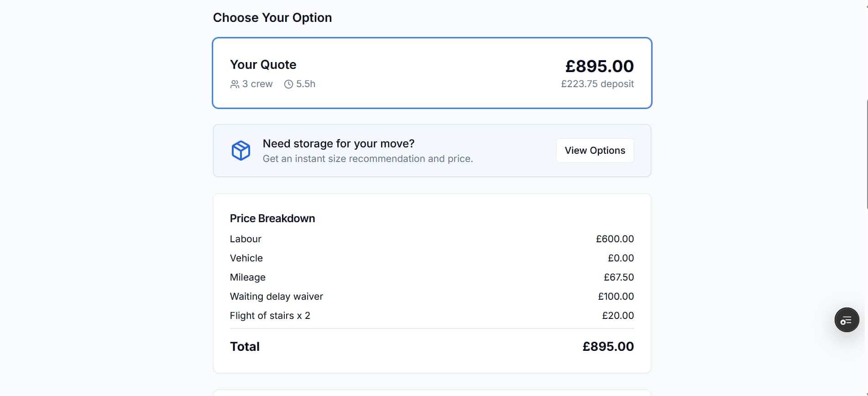Viewport: 868px width, 396px height.
Task: Click the Total amount £895.00 in breakdown
Action: pos(607,347)
